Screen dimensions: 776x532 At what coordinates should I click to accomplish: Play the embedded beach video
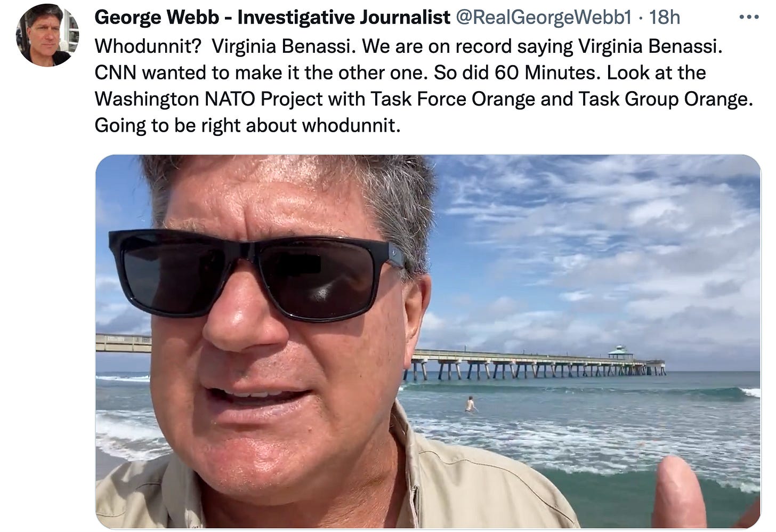428,342
